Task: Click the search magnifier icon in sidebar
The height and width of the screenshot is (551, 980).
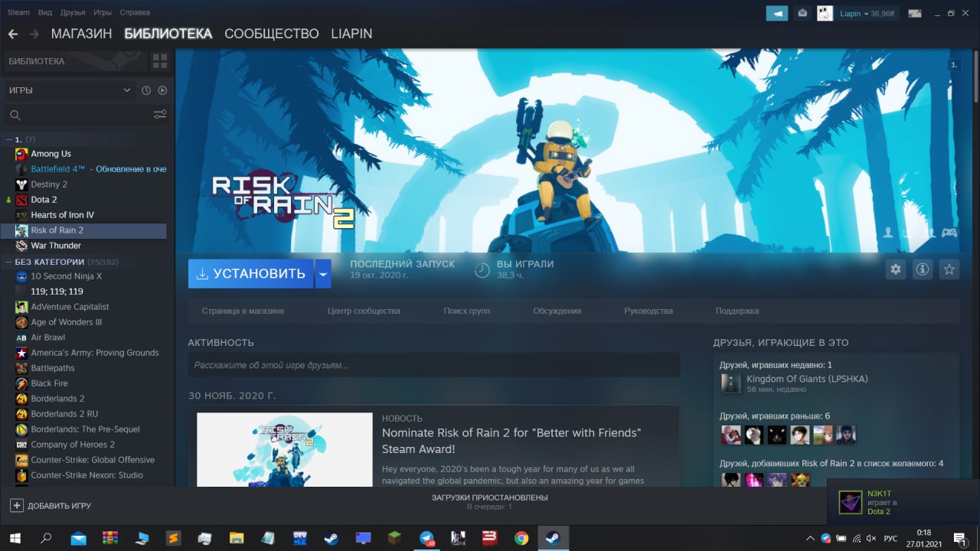Action: [15, 115]
